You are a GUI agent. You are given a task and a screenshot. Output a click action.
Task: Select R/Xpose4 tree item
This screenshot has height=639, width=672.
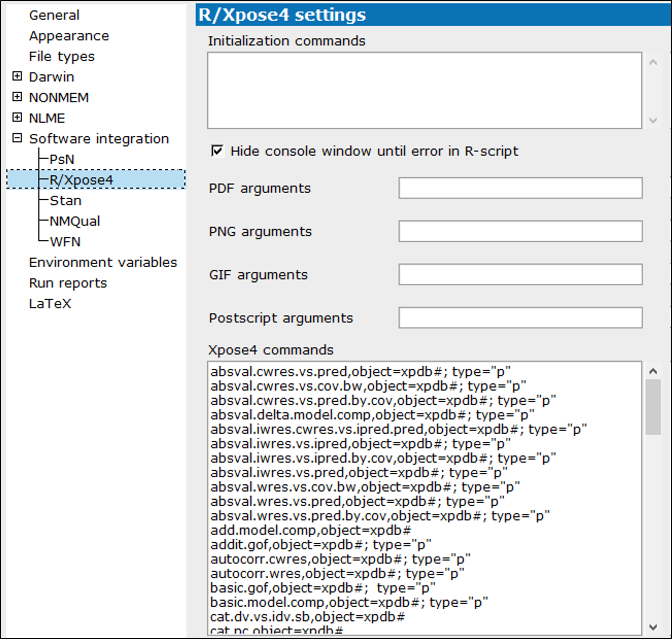pyautogui.click(x=81, y=180)
